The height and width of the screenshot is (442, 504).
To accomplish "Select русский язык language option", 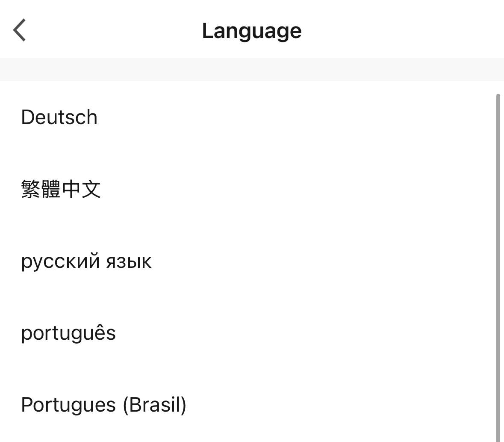I will [x=86, y=261].
